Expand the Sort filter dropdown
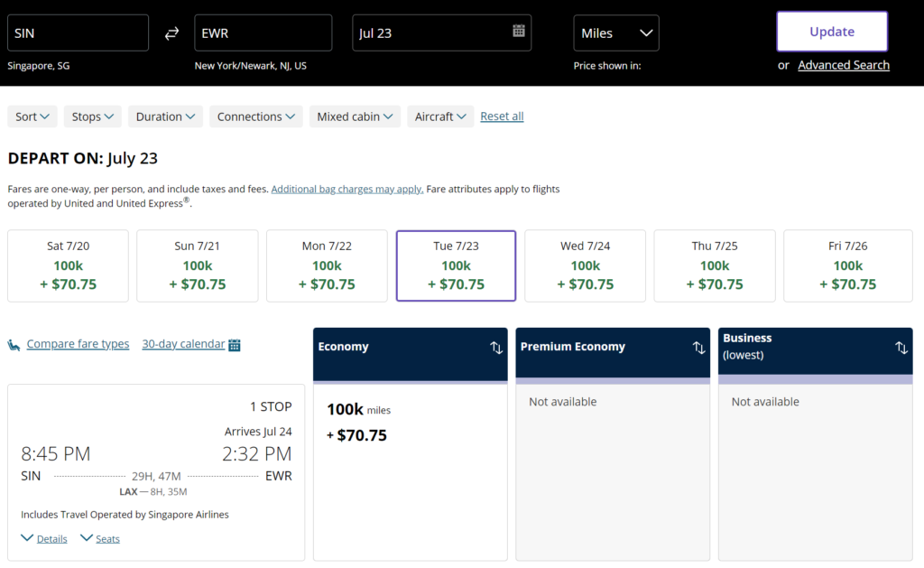924x568 pixels. (x=32, y=116)
